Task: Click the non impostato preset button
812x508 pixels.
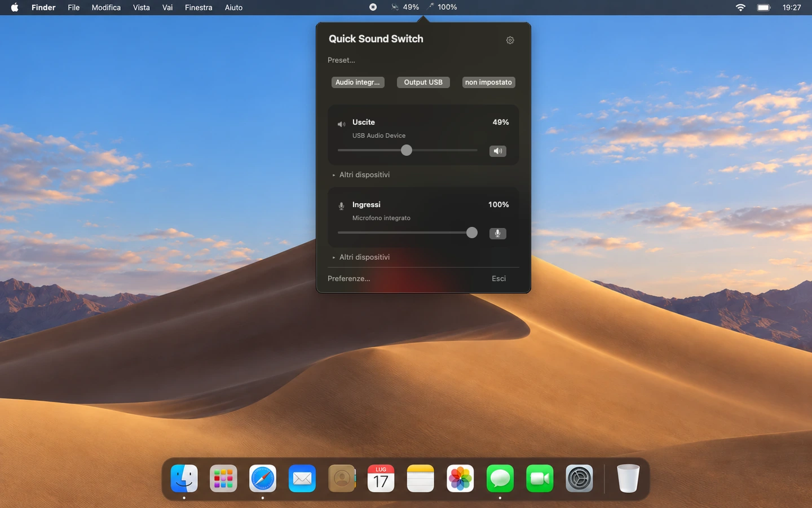Action: [489, 82]
